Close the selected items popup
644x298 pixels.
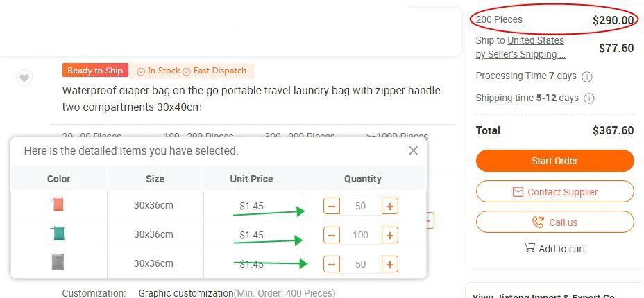[413, 150]
